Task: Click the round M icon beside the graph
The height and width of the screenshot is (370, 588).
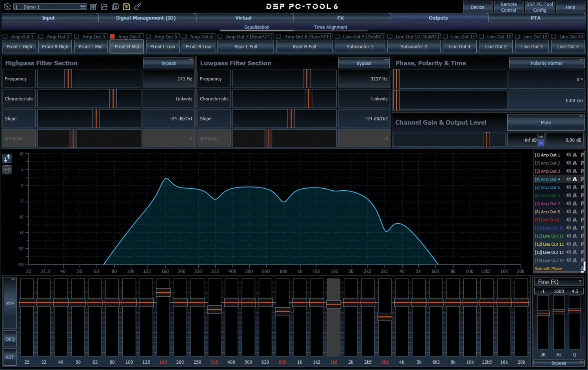Action: [7, 170]
